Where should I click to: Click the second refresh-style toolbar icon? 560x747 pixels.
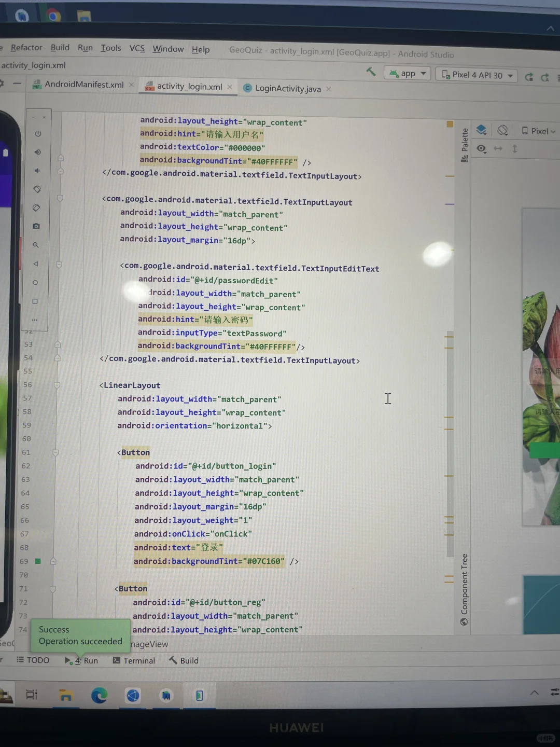[x=545, y=77]
